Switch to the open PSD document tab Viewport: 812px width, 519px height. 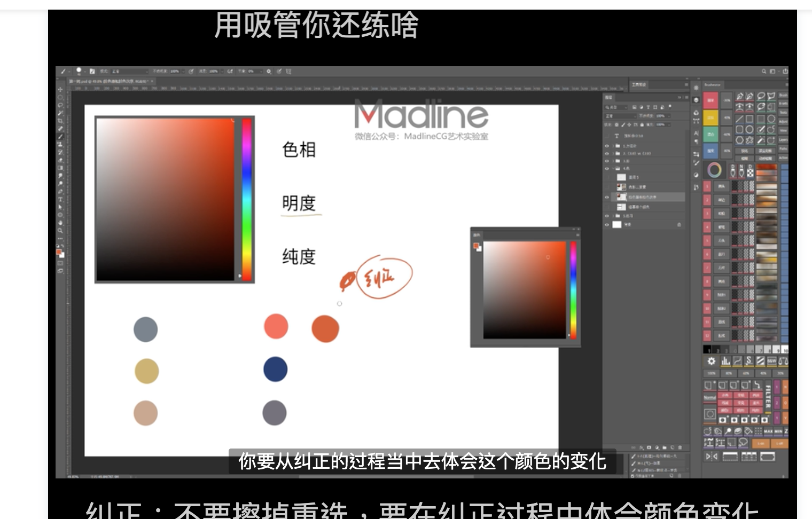(111, 81)
